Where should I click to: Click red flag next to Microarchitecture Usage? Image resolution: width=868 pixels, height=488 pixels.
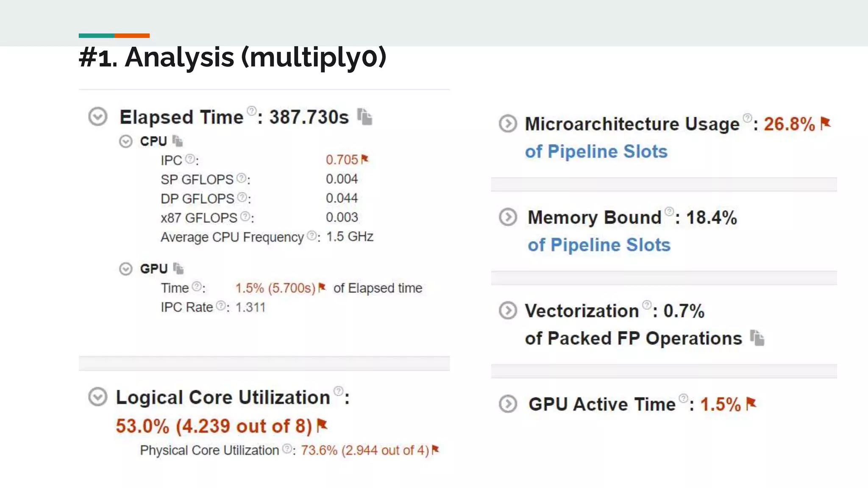(x=825, y=123)
